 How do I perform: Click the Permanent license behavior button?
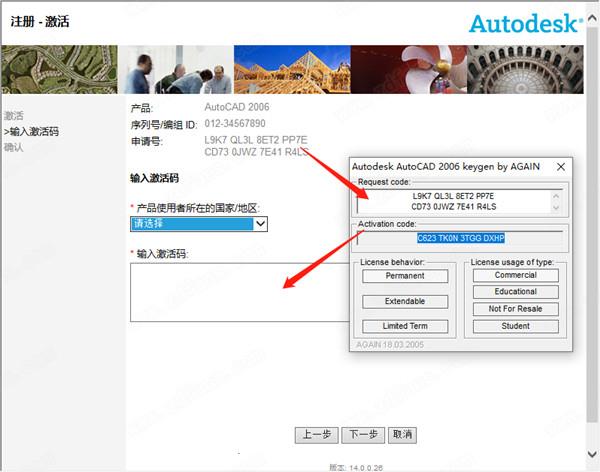(x=405, y=276)
